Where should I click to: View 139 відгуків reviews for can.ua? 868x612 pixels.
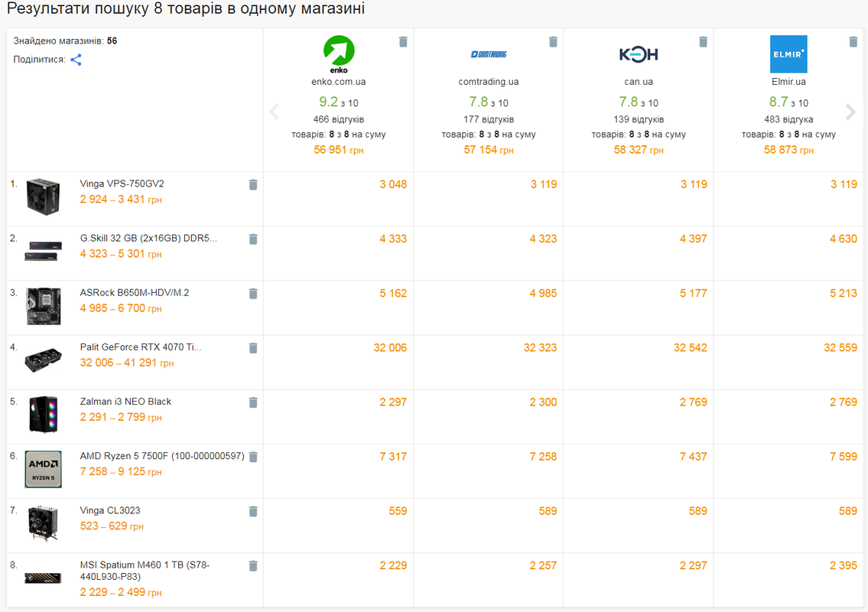(x=639, y=119)
